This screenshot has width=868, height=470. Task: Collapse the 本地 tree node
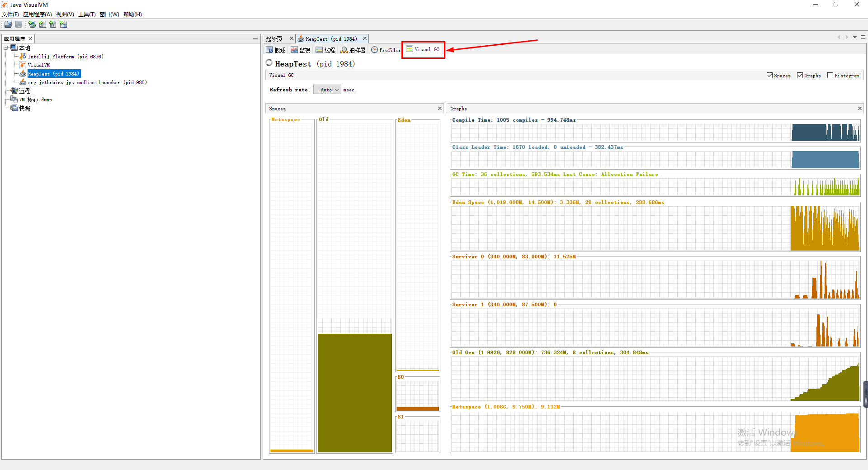[6, 48]
